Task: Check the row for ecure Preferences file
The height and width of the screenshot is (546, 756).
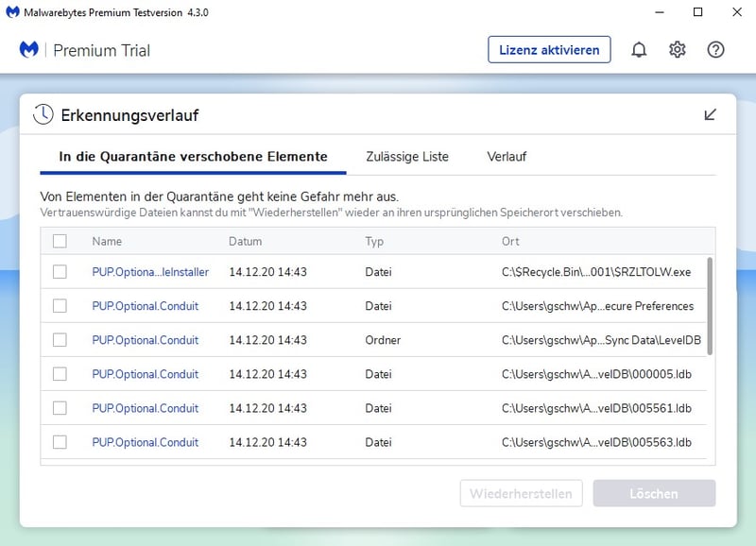Action: click(60, 306)
